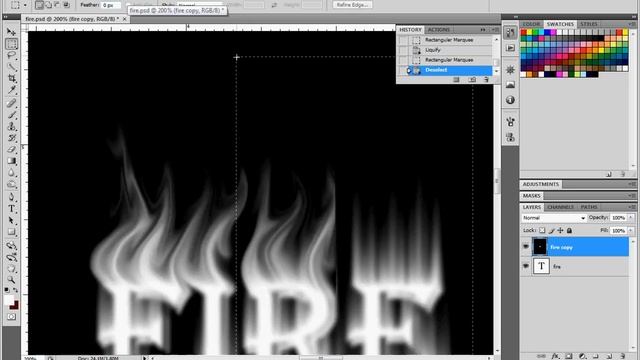This screenshot has width=640, height=360.
Task: Select the Horizontal Type tool
Action: pos(11,209)
